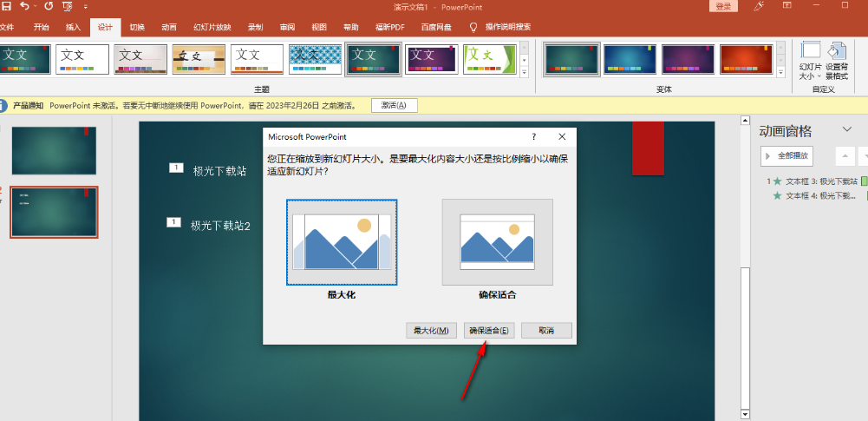Click the dialog's question mark help icon
The height and width of the screenshot is (421, 868).
pyautogui.click(x=533, y=137)
